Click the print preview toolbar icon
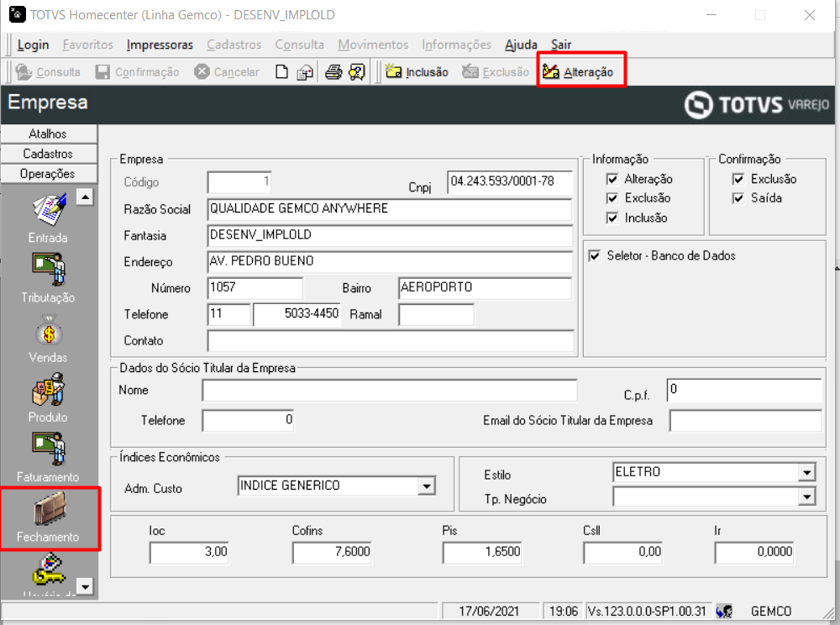The image size is (840, 625). pos(305,71)
